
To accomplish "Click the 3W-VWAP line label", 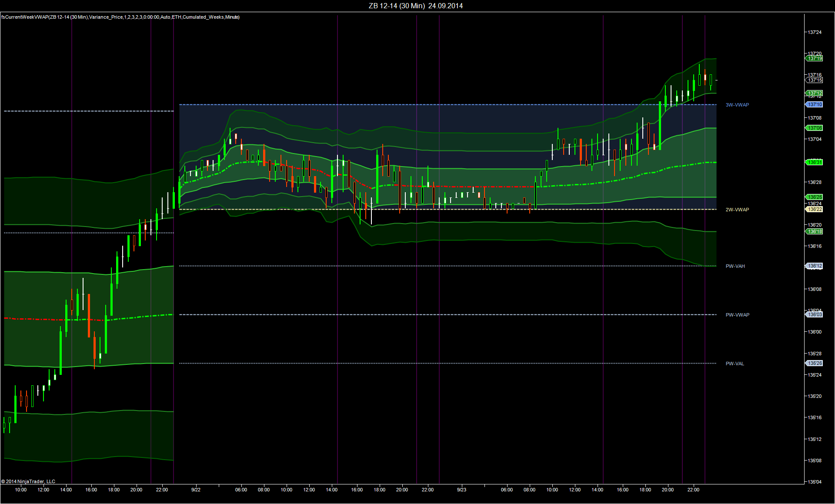I will [737, 105].
